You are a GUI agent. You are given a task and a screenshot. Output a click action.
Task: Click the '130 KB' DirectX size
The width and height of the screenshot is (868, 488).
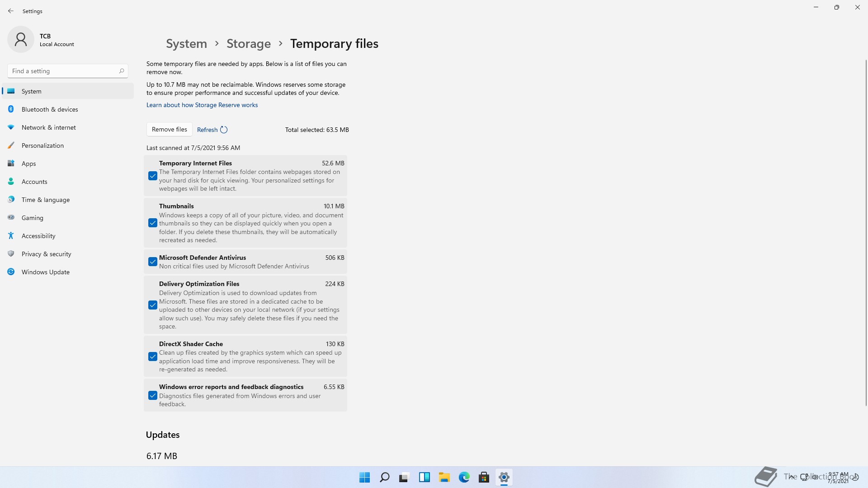[x=335, y=344]
